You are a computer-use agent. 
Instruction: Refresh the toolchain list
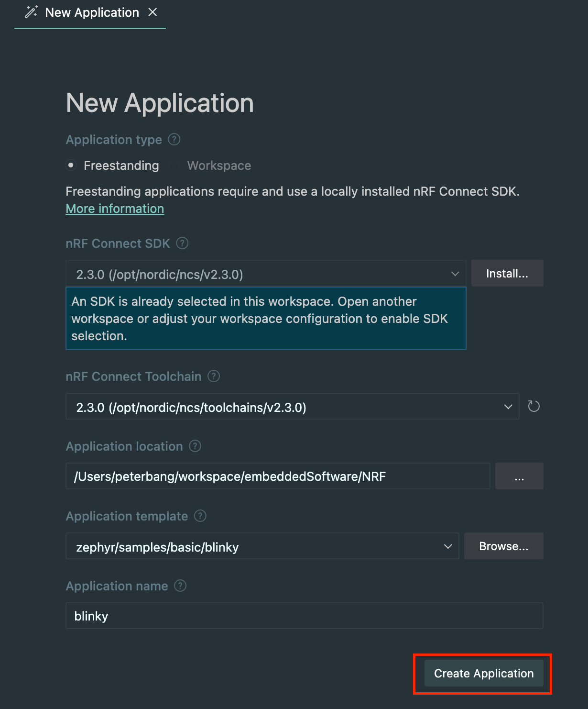(x=534, y=406)
